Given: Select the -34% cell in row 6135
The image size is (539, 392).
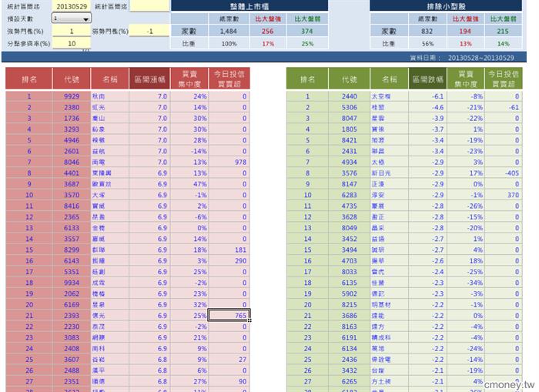Looking at the screenshot, I should 465,283.
